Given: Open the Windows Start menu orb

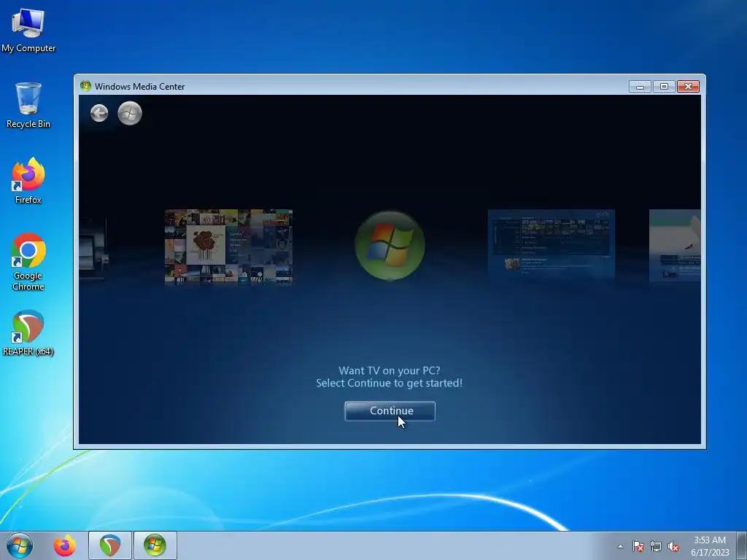Looking at the screenshot, I should (20, 545).
